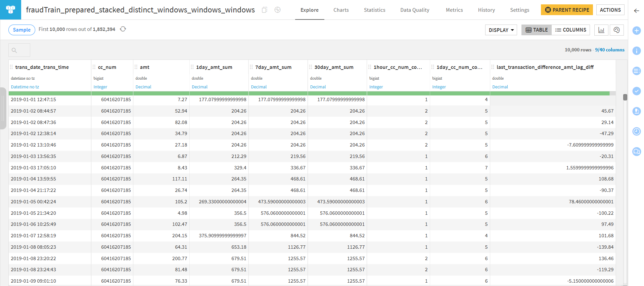Image resolution: width=644 pixels, height=286 pixels.
Task: Click the dataset name title
Action: [x=140, y=10]
